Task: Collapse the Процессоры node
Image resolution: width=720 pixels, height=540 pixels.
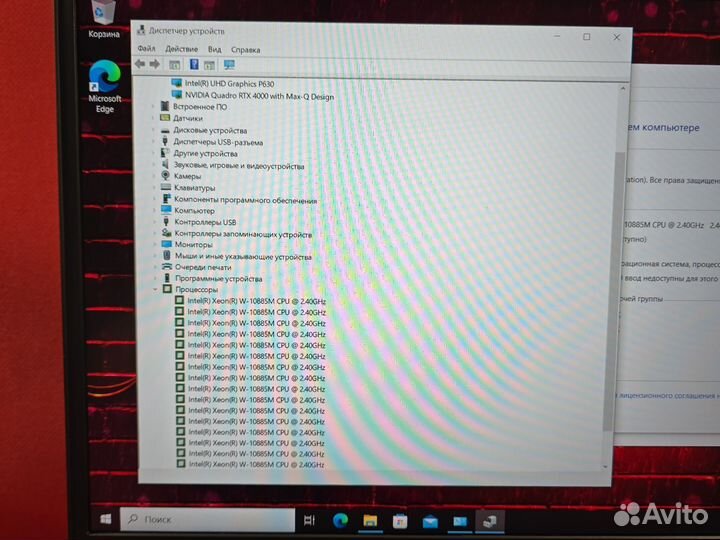Action: pyautogui.click(x=155, y=289)
